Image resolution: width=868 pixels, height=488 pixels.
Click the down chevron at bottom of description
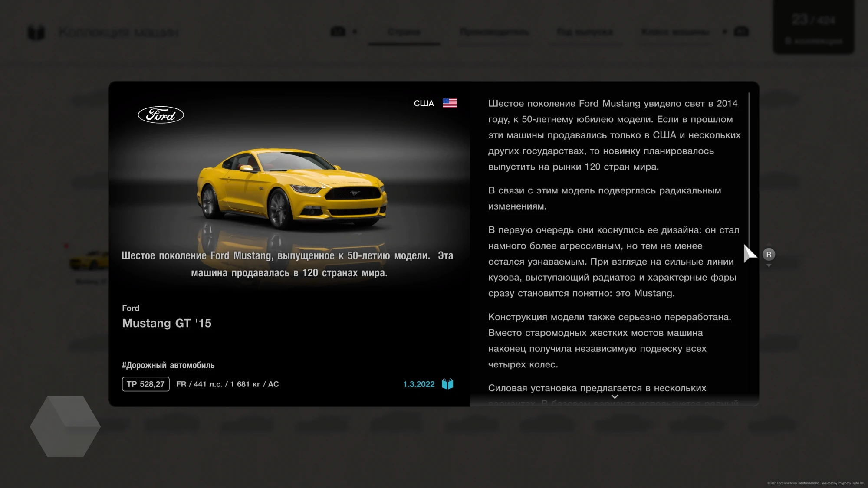point(615,396)
